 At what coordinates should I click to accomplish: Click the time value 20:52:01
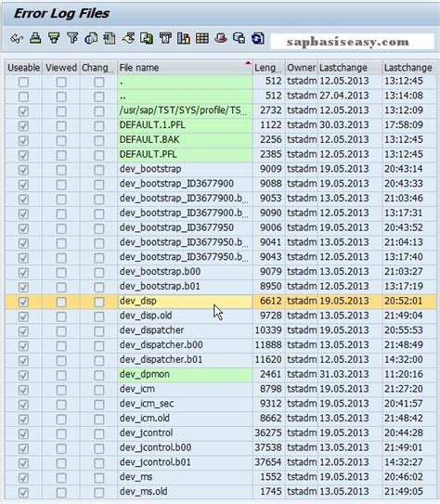[404, 301]
